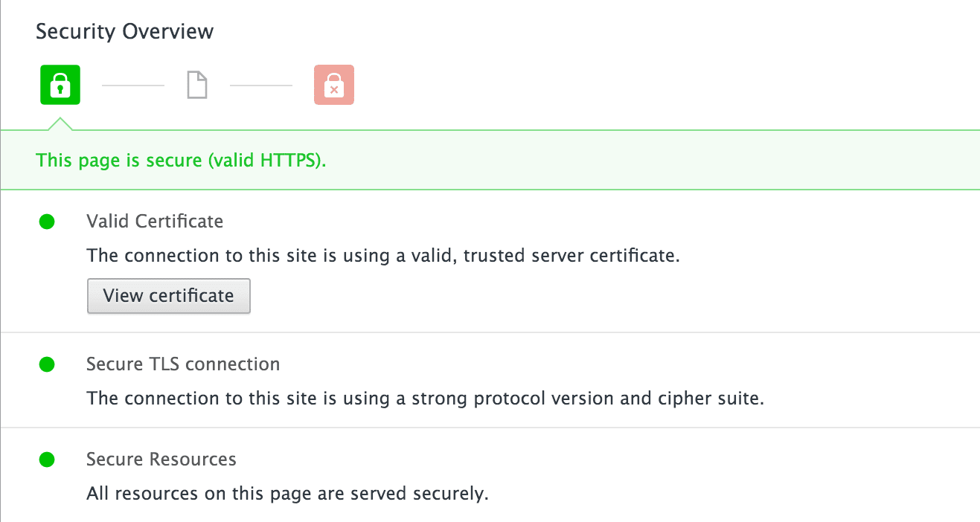Click the green Valid Certificate status dot
This screenshot has height=522, width=980.
point(47,221)
